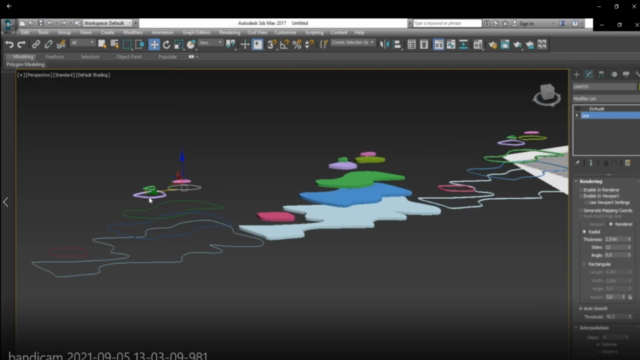The height and width of the screenshot is (360, 640).
Task: Enable In Renderer checkbox
Action: click(x=581, y=190)
